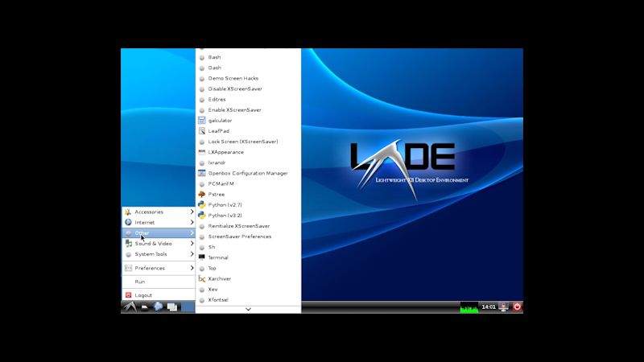The image size is (644, 362).
Task: Expand the System Tools submenu arrow
Action: (192, 254)
